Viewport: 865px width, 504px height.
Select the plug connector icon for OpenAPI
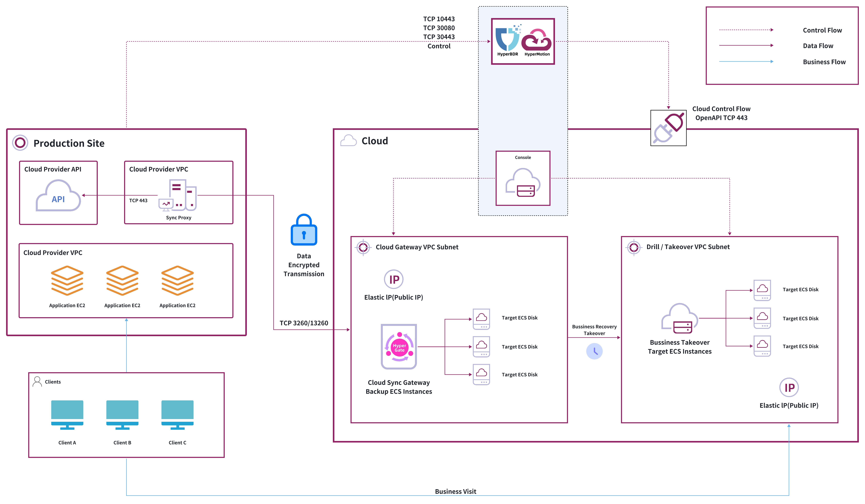[x=668, y=128]
